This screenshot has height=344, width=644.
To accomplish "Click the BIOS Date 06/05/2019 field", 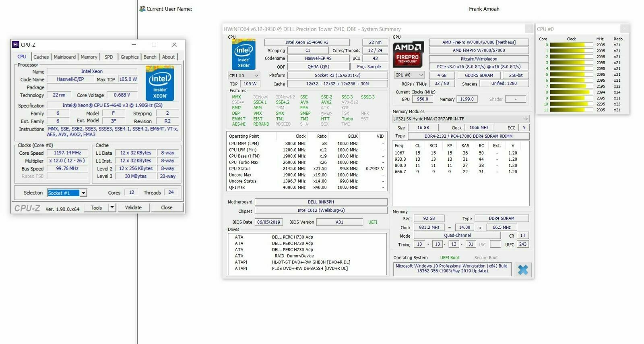I will (268, 222).
